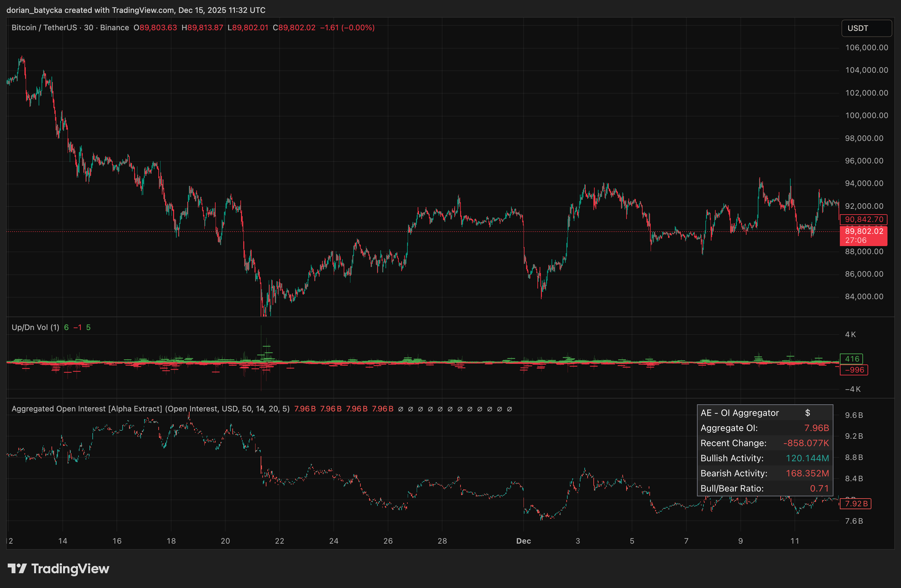Click the Recent Change value −858.077K
The height and width of the screenshot is (588, 901).
[x=806, y=443]
